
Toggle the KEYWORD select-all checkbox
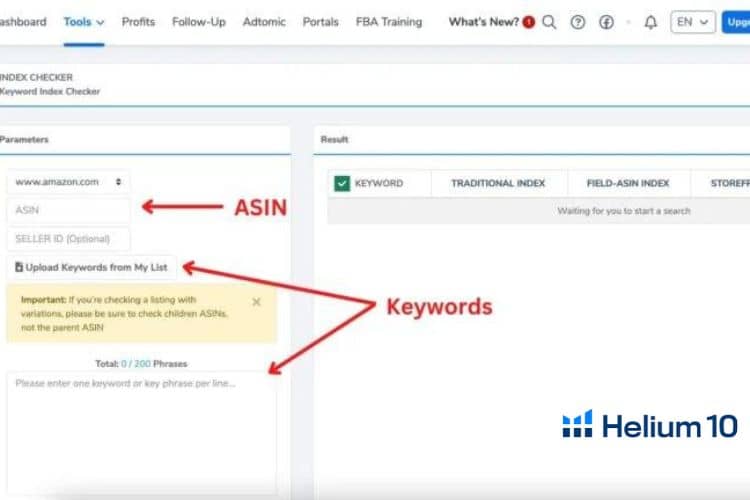(x=342, y=183)
